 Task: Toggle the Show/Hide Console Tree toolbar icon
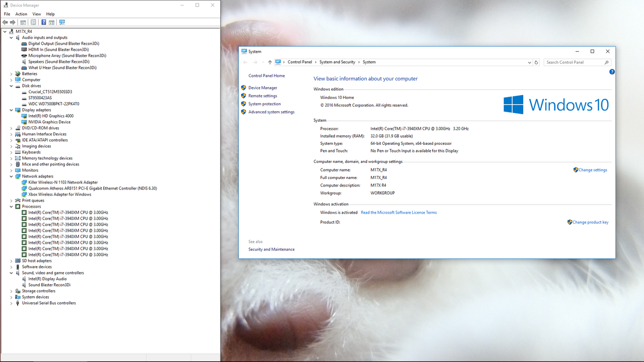click(x=23, y=22)
